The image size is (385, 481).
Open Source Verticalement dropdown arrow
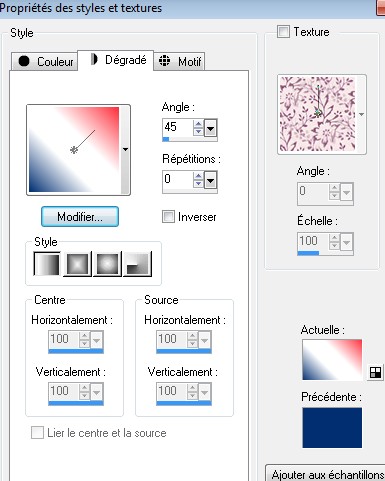(x=204, y=392)
